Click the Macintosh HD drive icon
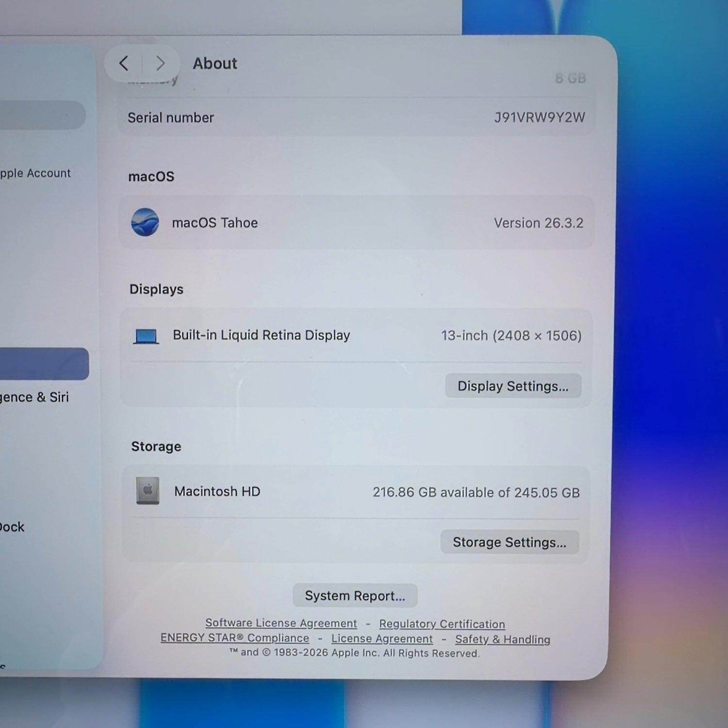The image size is (728, 728). point(148,491)
